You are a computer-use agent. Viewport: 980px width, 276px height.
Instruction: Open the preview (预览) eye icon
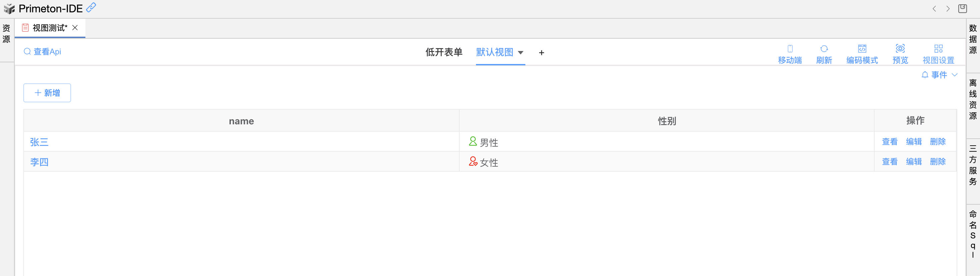[x=900, y=49]
